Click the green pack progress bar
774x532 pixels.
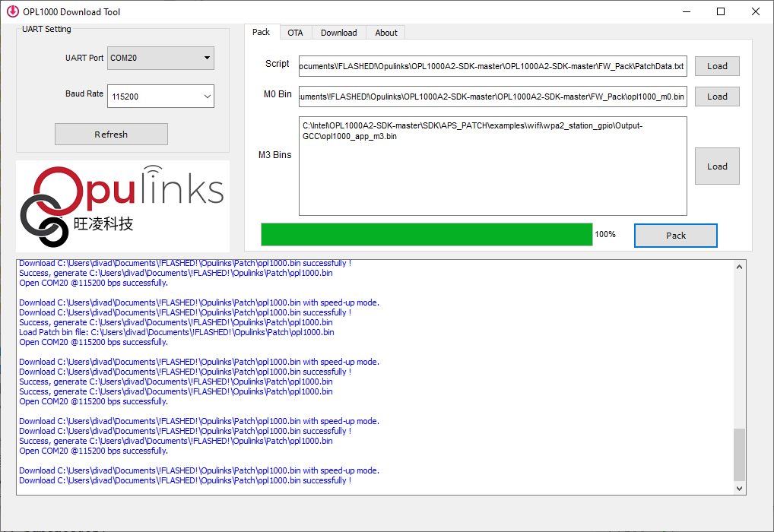[x=427, y=234]
